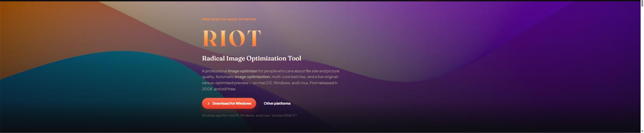Click the Radical Image Optimization Tool heading
Viewport: 644px width, 133px height.
(x=252, y=58)
